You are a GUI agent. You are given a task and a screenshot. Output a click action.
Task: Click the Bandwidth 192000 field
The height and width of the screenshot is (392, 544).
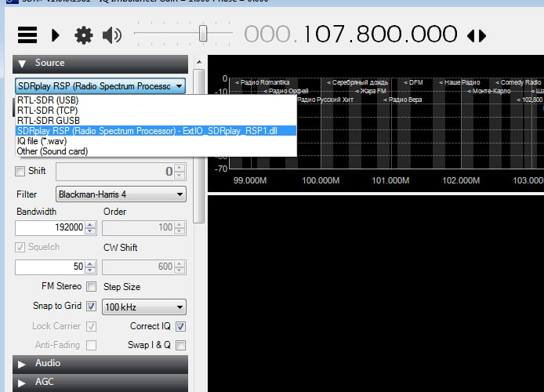pos(49,227)
